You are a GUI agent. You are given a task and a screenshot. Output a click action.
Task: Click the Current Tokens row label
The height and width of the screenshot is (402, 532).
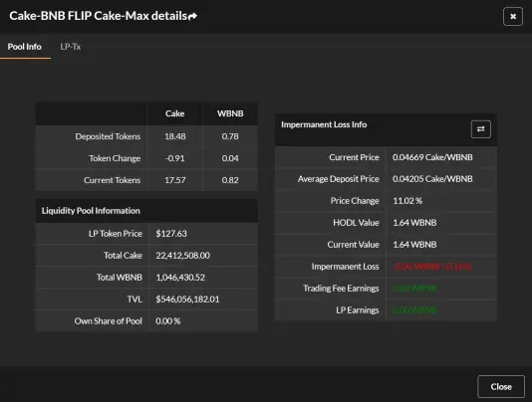click(x=112, y=180)
